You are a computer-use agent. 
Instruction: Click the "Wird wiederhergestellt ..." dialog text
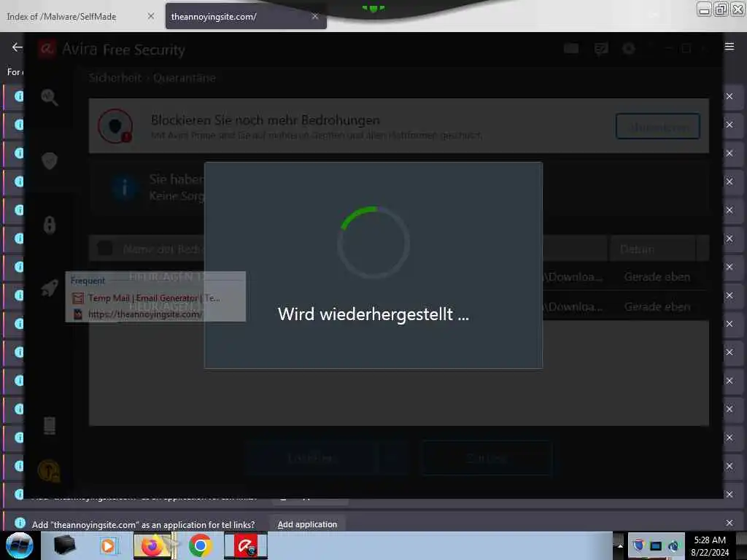(x=373, y=314)
